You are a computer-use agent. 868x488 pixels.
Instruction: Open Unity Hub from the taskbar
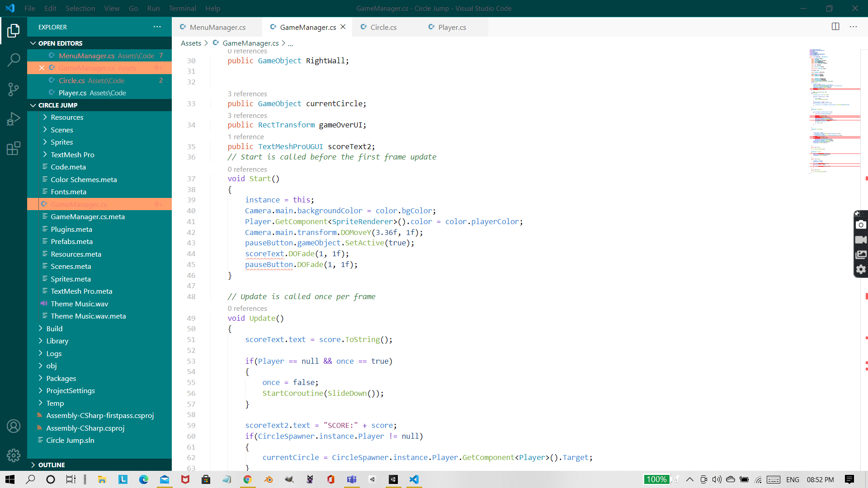click(x=372, y=479)
